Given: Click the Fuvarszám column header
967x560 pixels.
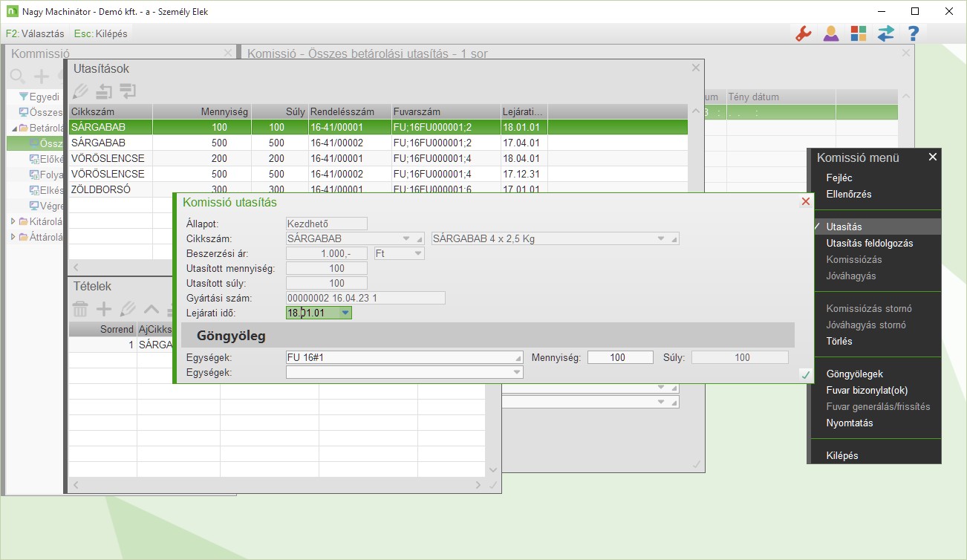Looking at the screenshot, I should [x=444, y=111].
